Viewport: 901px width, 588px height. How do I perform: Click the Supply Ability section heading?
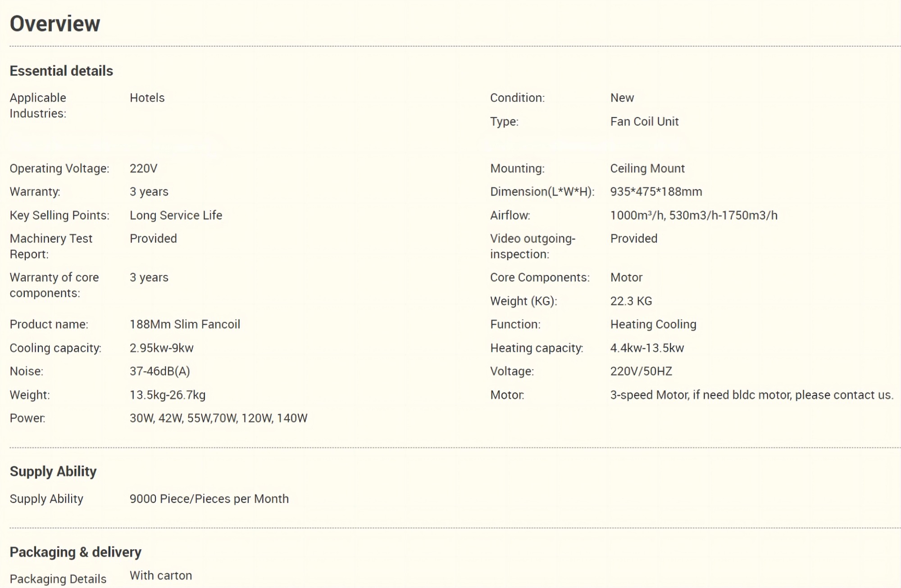(53, 471)
